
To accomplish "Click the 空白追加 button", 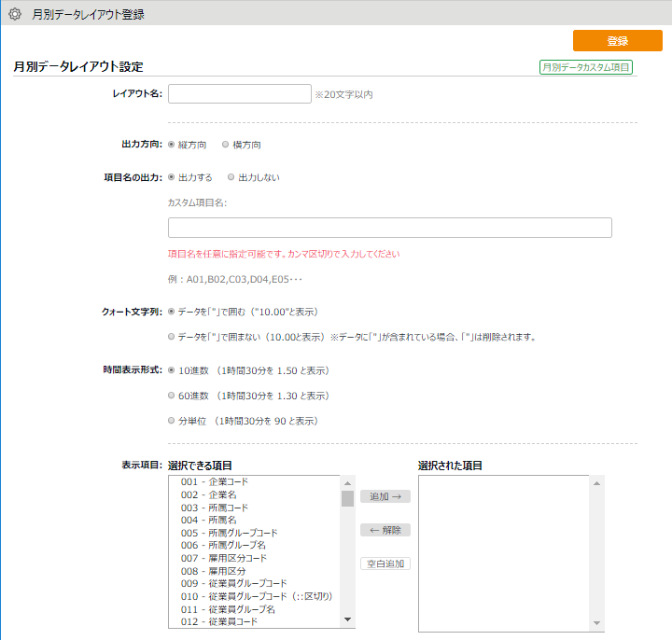I will coord(385,563).
